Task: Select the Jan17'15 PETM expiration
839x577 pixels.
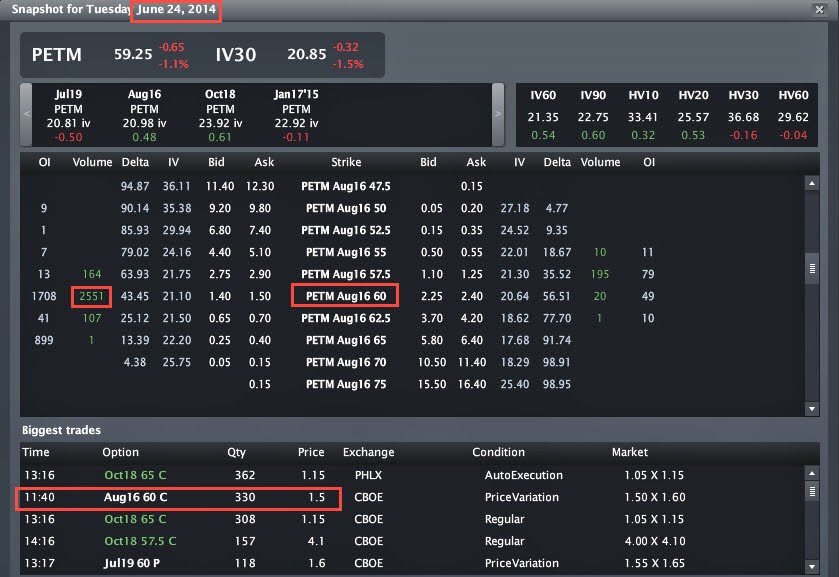Action: click(296, 115)
